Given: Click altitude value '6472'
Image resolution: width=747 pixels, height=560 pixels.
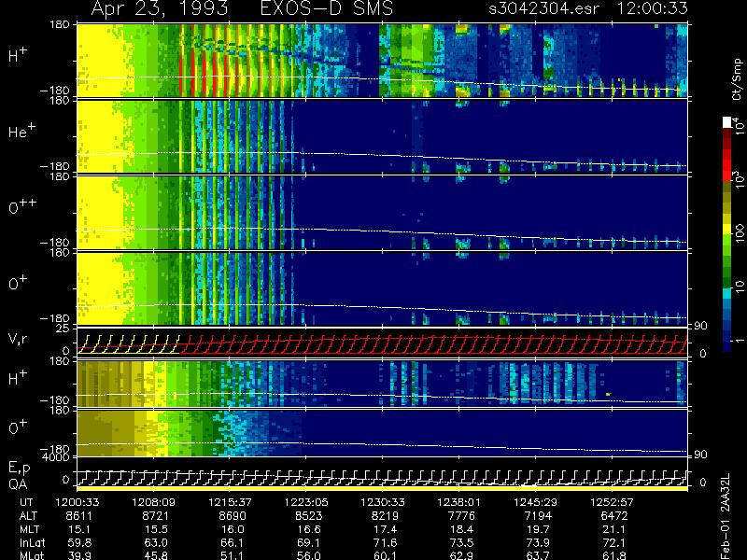Looking at the screenshot, I should 614,516.
